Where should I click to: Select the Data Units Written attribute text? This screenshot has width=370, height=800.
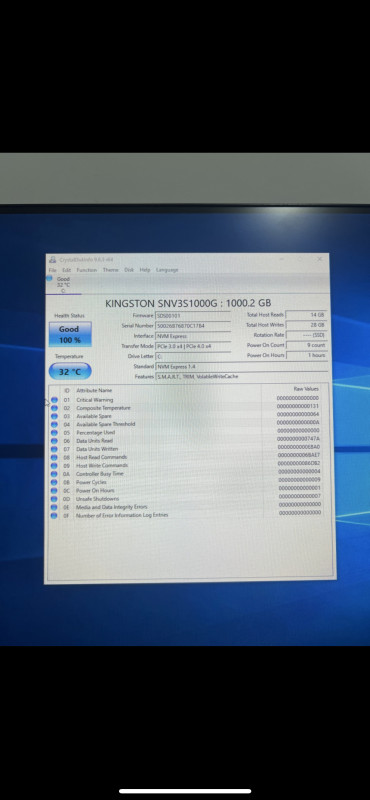tap(97, 449)
